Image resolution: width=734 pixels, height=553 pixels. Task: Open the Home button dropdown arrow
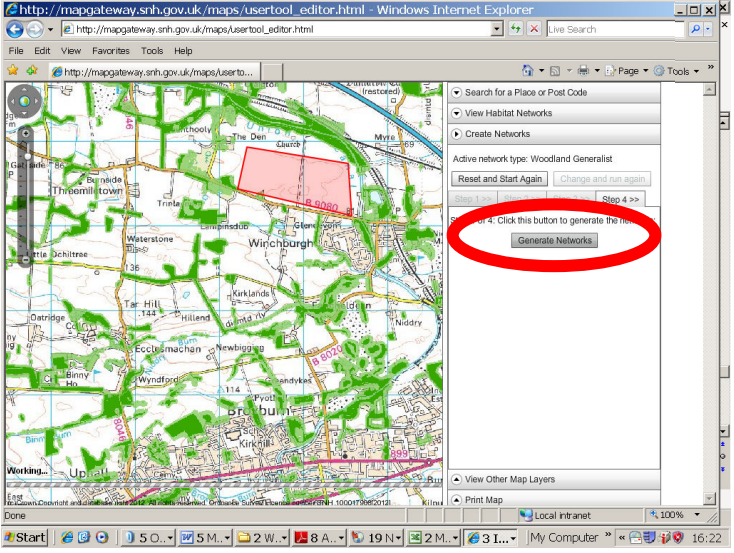(x=542, y=71)
